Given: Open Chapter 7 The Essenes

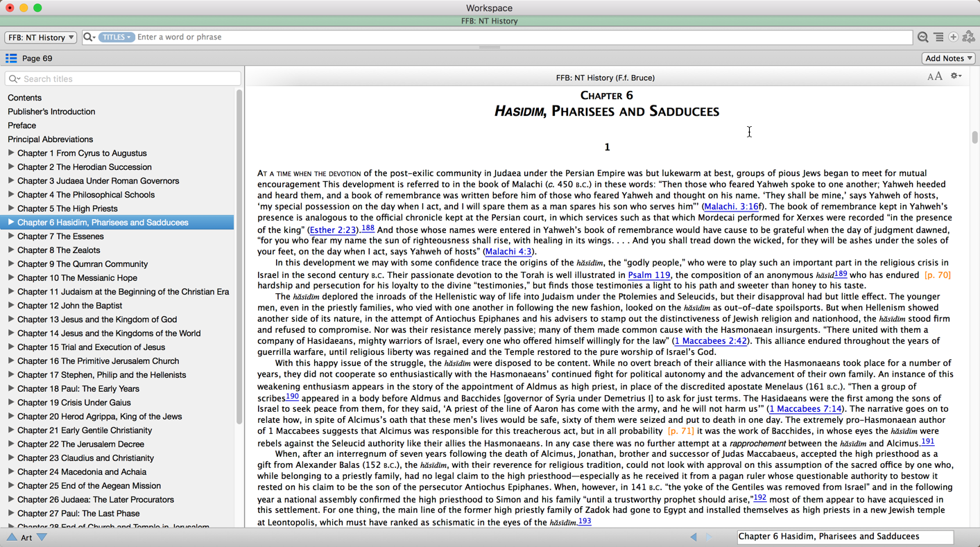Looking at the screenshot, I should point(60,236).
